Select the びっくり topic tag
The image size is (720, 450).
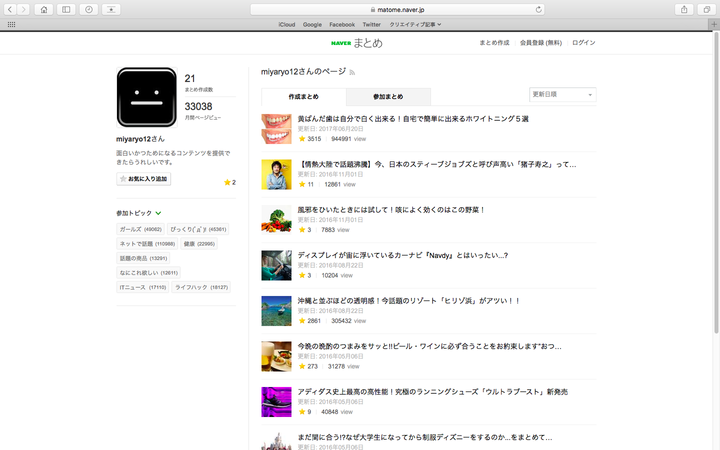click(198, 229)
